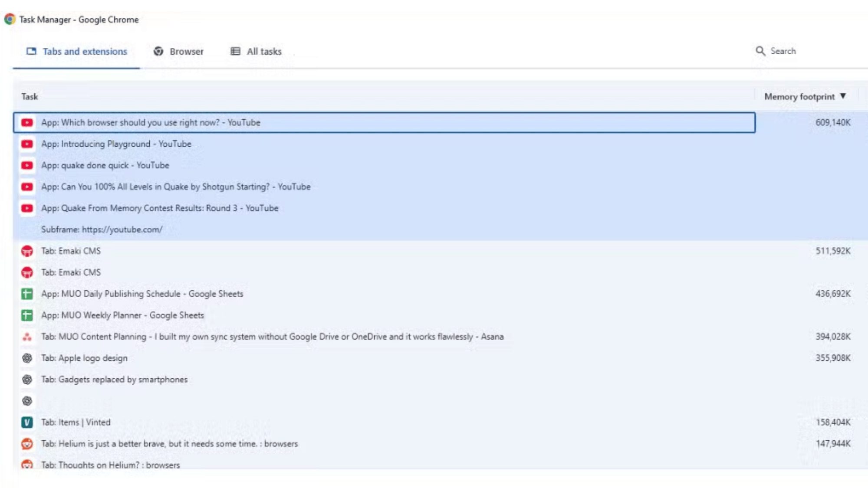The image size is (868, 488).
Task: Click Sheets icon for MUO Weekly Planner
Action: pyautogui.click(x=27, y=315)
